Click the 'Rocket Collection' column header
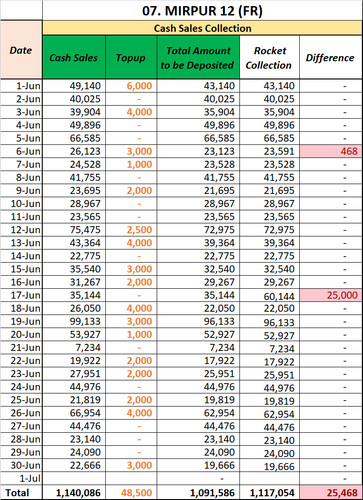 pyautogui.click(x=269, y=57)
